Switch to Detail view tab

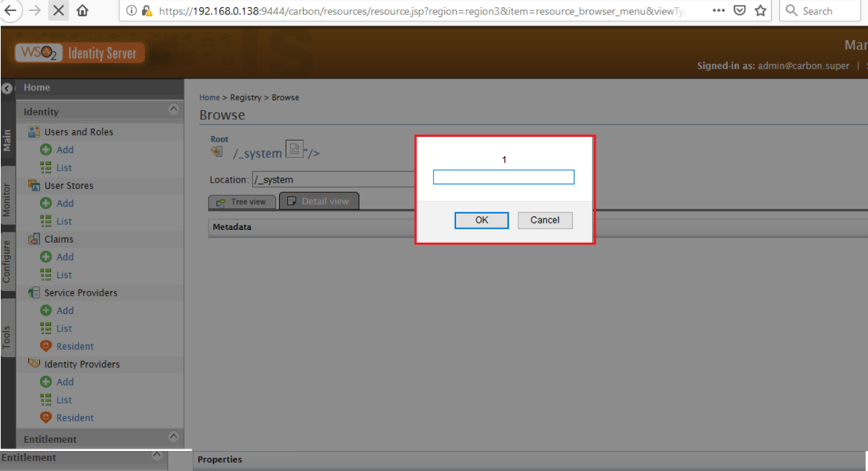coord(319,201)
